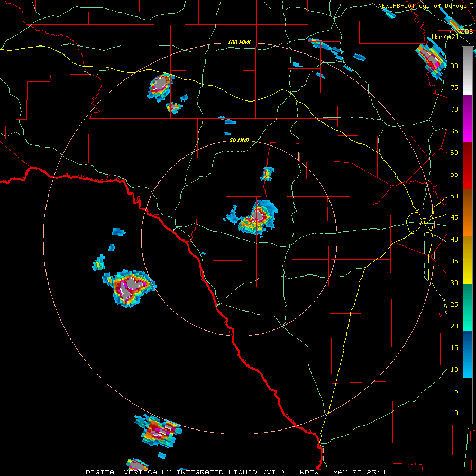Pick the green-cyan segment of the color bar

[x=467, y=307]
